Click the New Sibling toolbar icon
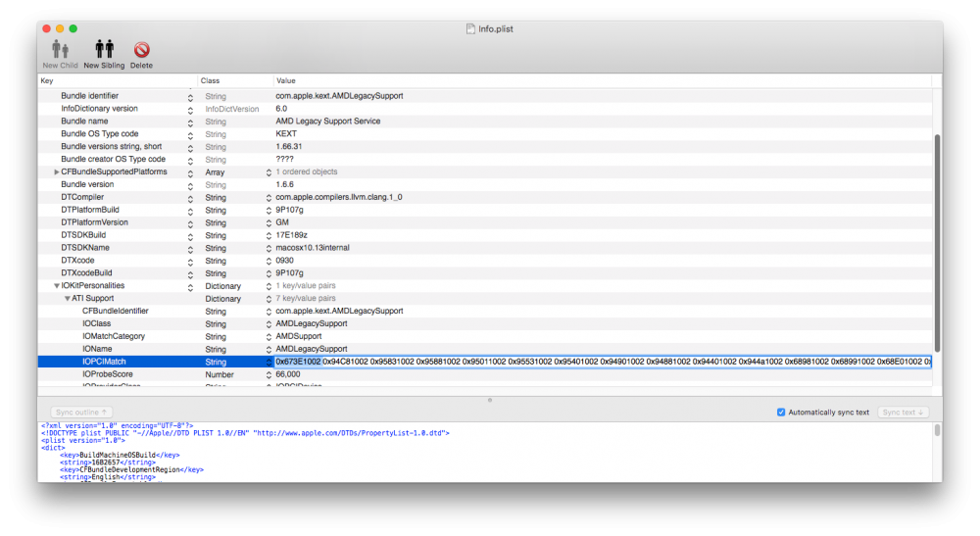980x536 pixels. 105,49
